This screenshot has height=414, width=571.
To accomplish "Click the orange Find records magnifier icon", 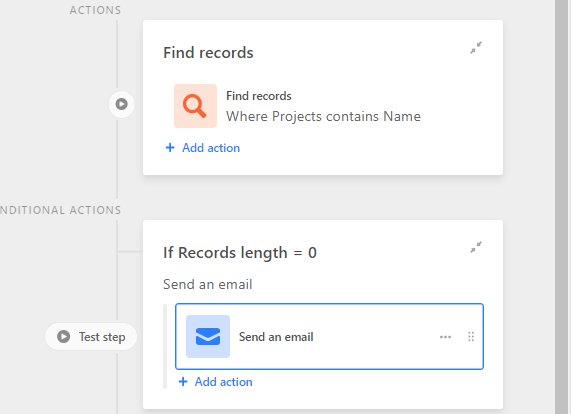I will coord(195,106).
